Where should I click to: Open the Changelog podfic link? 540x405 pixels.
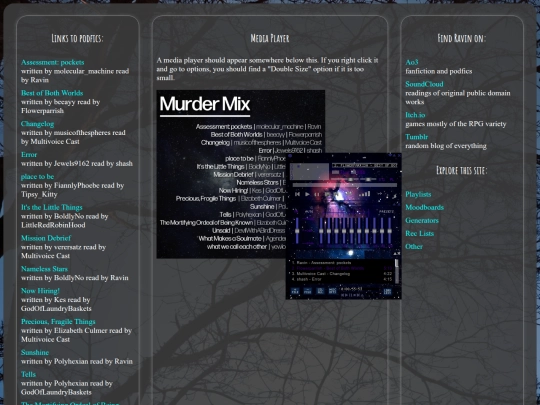tap(38, 124)
